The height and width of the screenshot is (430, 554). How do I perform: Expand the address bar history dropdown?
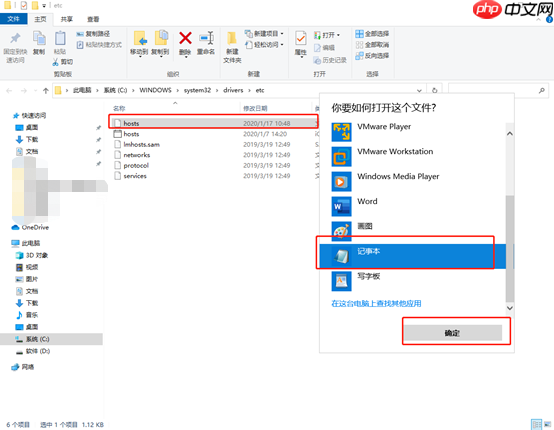pos(419,91)
